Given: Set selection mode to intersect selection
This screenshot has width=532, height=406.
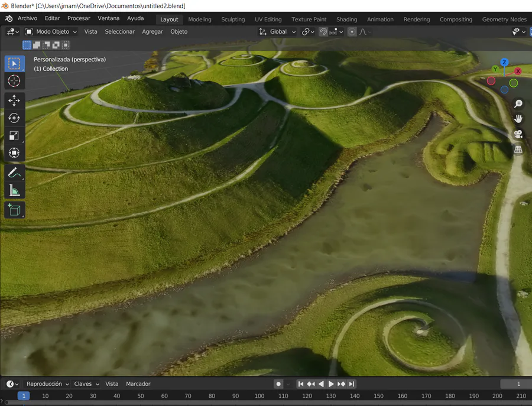Looking at the screenshot, I should (x=66, y=45).
